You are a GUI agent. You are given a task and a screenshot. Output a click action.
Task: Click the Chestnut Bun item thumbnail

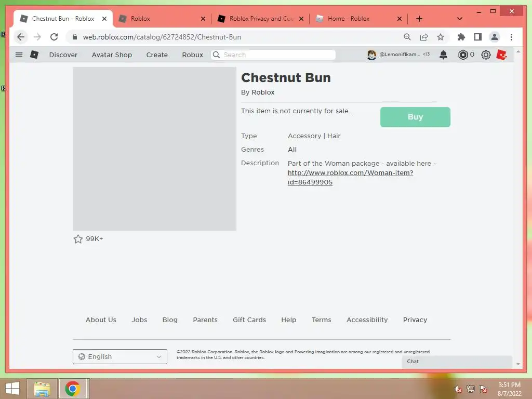click(154, 149)
